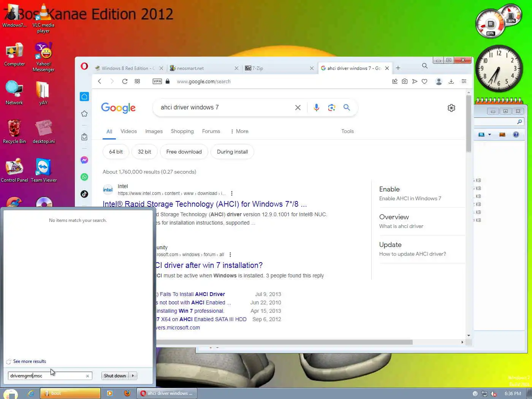Open the Opera menu logo button
532x399 pixels.
[84, 66]
